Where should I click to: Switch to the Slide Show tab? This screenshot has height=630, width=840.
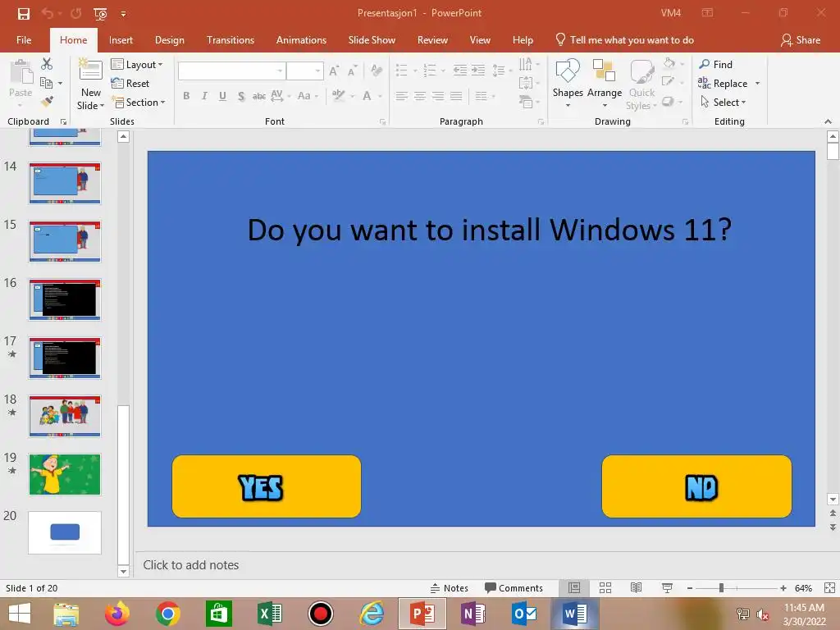tap(372, 40)
